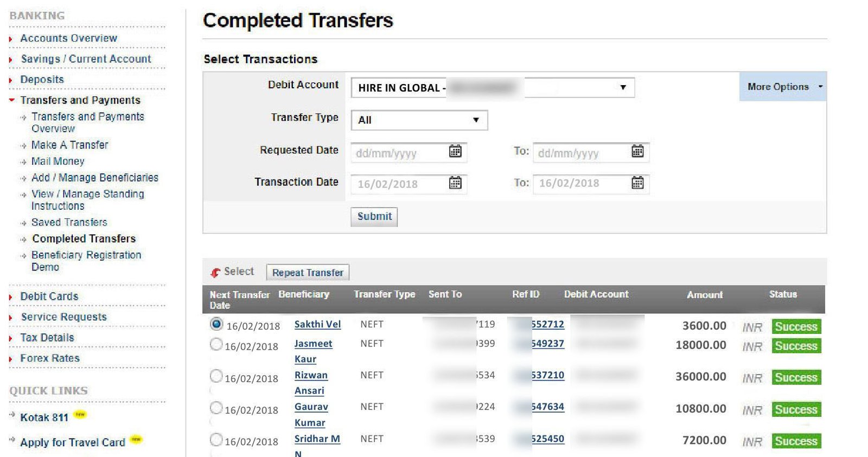The height and width of the screenshot is (457, 868).
Task: Go to Add / Manage Beneficiaries
Action: [94, 178]
